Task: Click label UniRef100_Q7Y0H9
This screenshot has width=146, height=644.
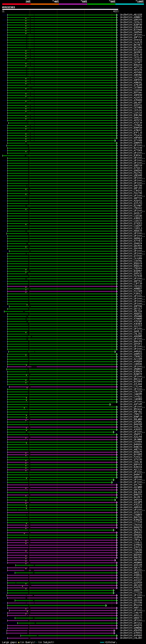Action: [131, 140]
